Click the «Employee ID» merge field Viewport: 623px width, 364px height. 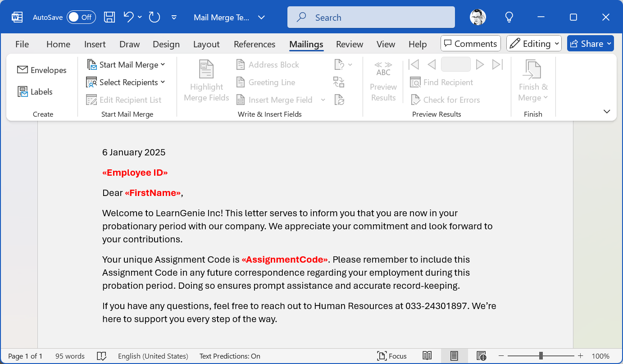[135, 173]
